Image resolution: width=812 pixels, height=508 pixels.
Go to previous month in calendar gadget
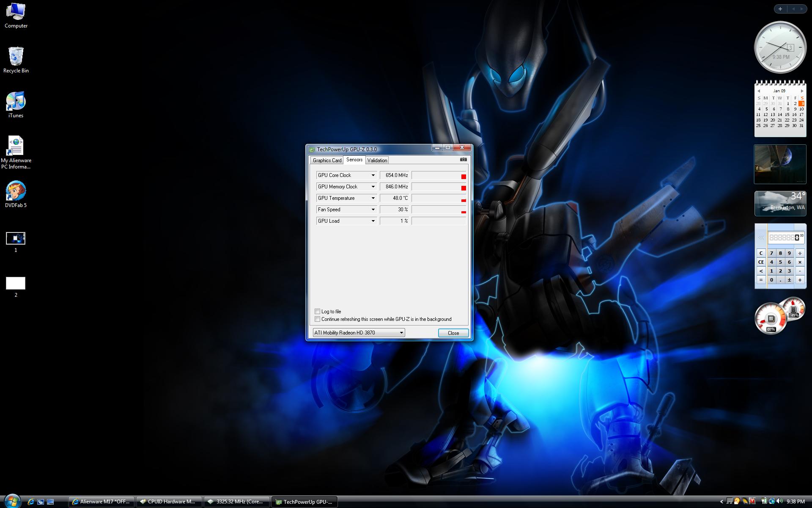[759, 91]
